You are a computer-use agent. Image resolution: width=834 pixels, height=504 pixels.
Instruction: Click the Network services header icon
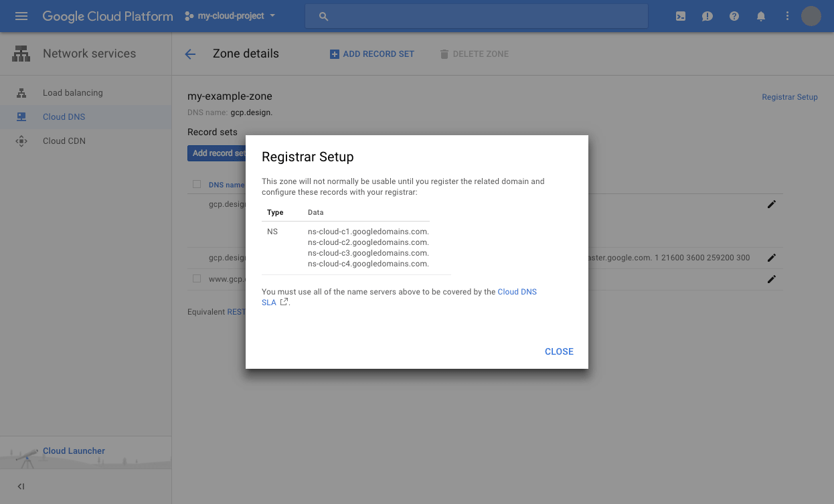click(x=21, y=54)
